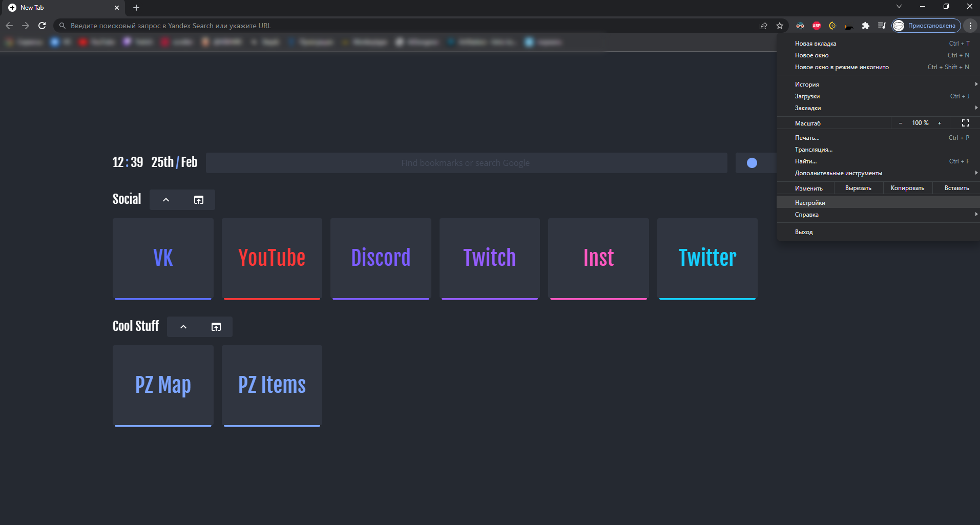Expand the Закладки submenu
The image size is (980, 525).
click(878, 108)
